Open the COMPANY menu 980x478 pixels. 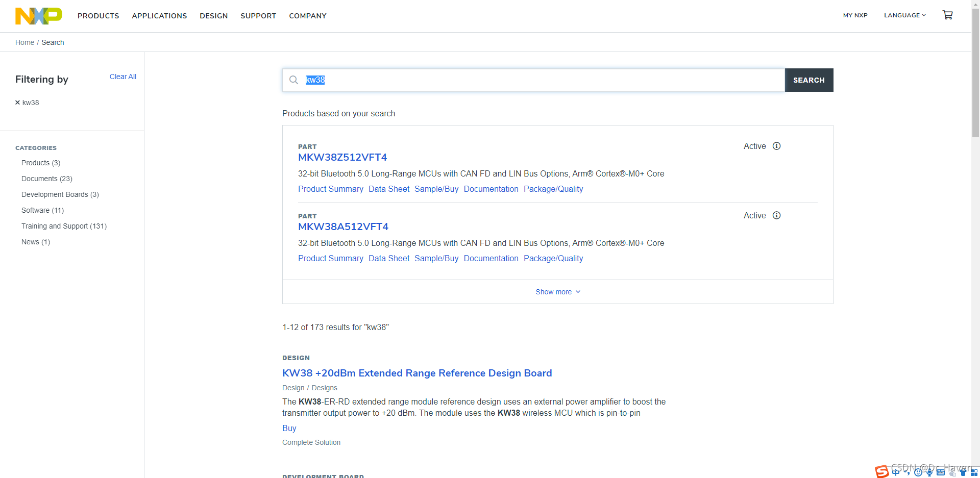click(308, 16)
